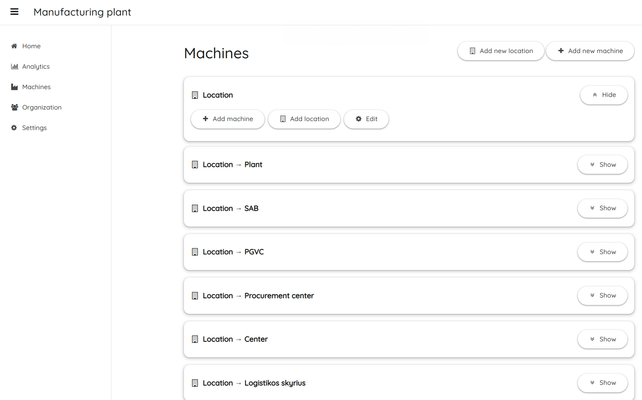Click the root Location label text

[218, 95]
